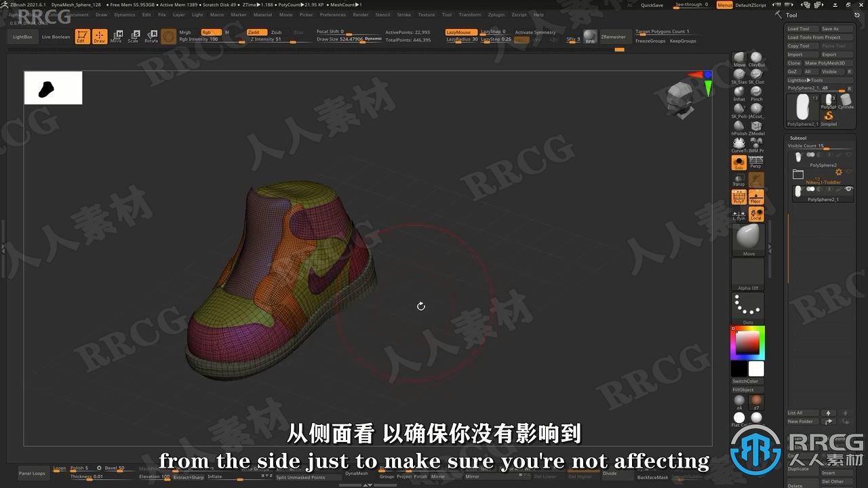
Task: Click the camera view head gizmo
Action: click(x=679, y=100)
